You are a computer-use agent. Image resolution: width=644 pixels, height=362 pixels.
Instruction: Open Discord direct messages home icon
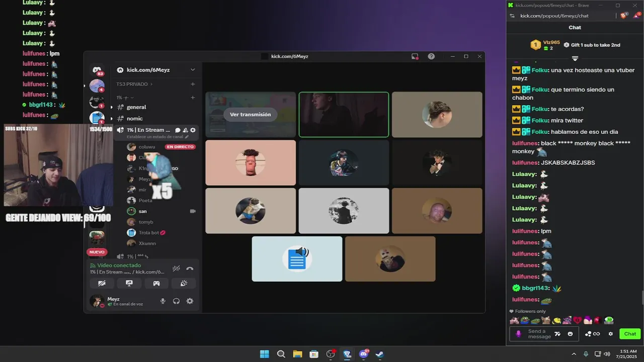tap(97, 70)
